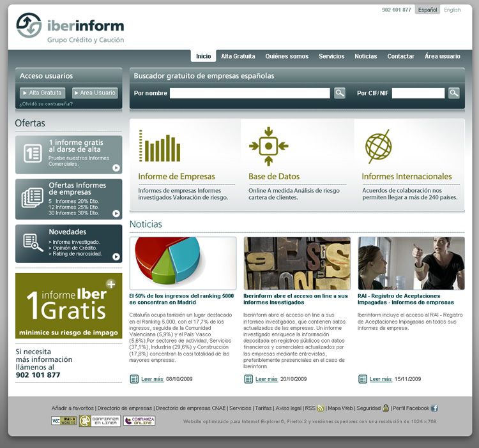This screenshot has width=479, height=448.
Task: Select the Inicio tab
Action: [x=204, y=56]
